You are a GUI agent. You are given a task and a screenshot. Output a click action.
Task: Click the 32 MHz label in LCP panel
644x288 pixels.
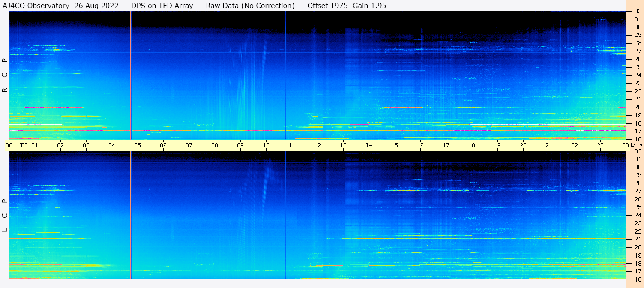click(x=638, y=151)
